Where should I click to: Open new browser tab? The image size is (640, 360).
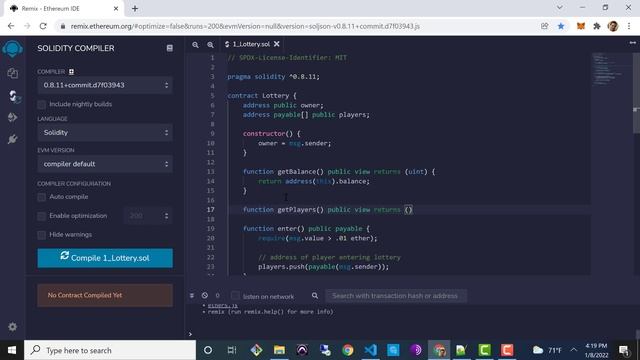(135, 8)
